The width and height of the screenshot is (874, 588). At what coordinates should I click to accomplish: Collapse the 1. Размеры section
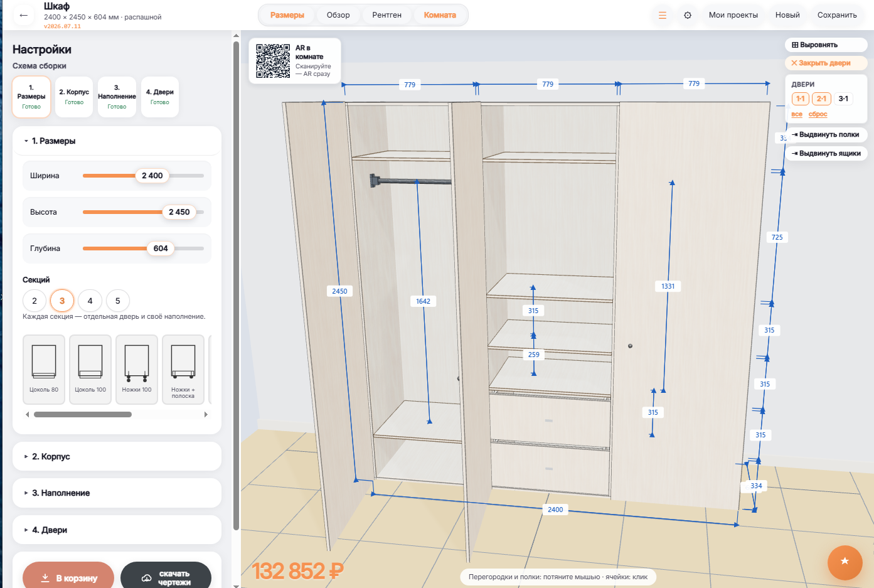point(117,141)
